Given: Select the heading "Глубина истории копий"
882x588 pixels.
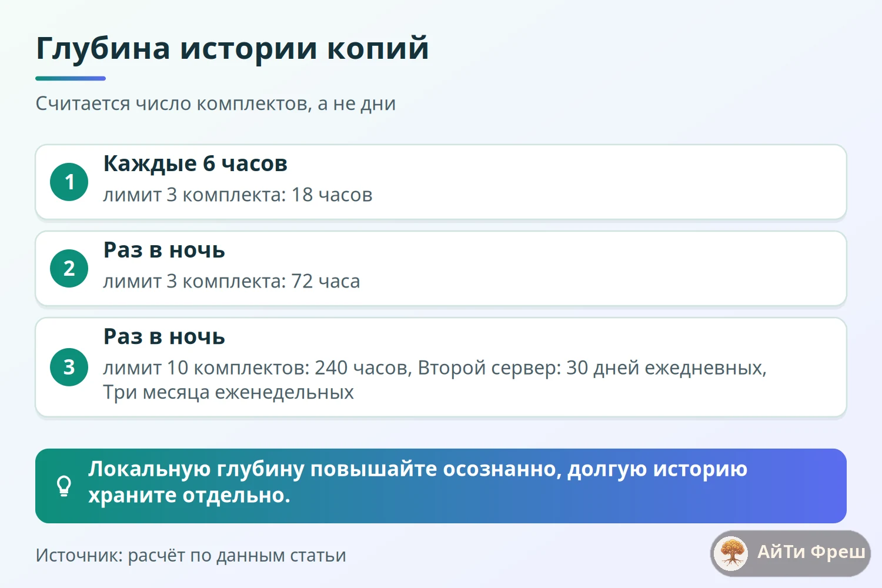Looking at the screenshot, I should (232, 48).
